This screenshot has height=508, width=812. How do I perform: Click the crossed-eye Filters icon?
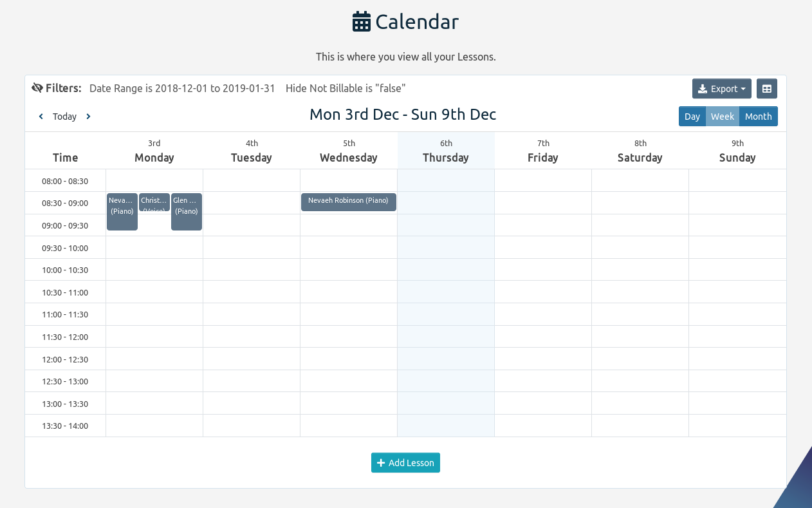pos(37,88)
